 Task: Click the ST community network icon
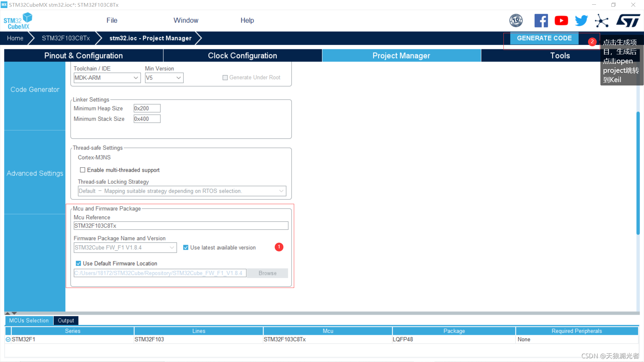pyautogui.click(x=602, y=21)
